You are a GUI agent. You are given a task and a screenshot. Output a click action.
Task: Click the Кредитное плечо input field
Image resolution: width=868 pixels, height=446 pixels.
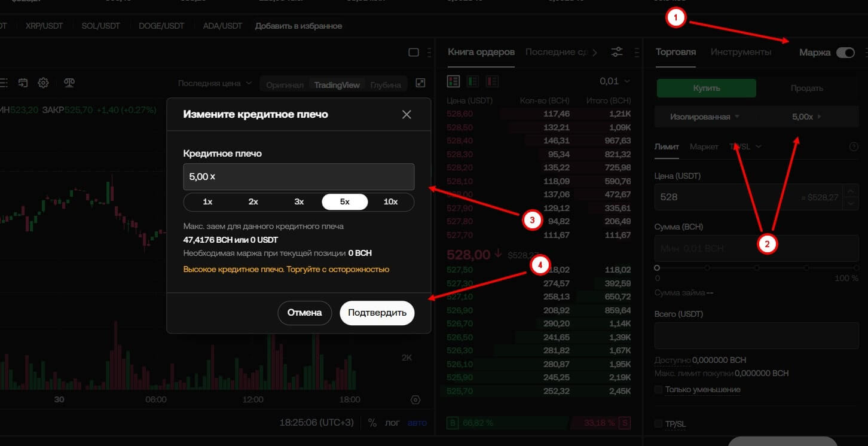click(x=298, y=177)
